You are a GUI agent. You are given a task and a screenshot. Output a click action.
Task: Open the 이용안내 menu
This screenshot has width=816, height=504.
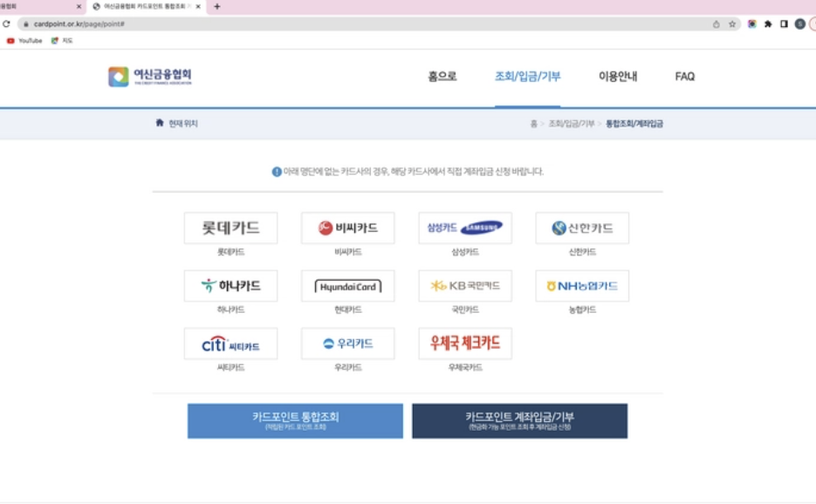[x=618, y=77]
